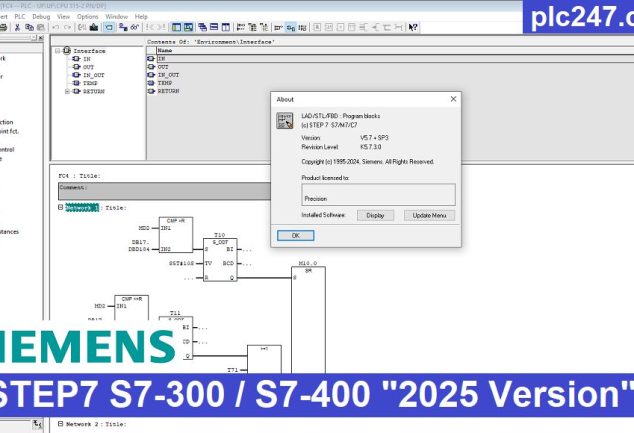Click the Update Menu button
This screenshot has height=433, width=634.
point(429,215)
